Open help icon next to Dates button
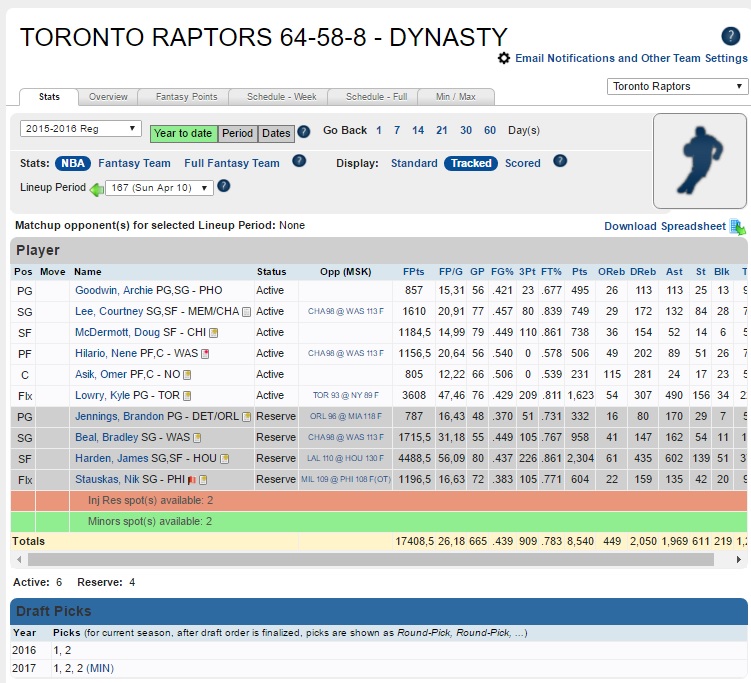This screenshot has height=683, width=751. click(304, 132)
